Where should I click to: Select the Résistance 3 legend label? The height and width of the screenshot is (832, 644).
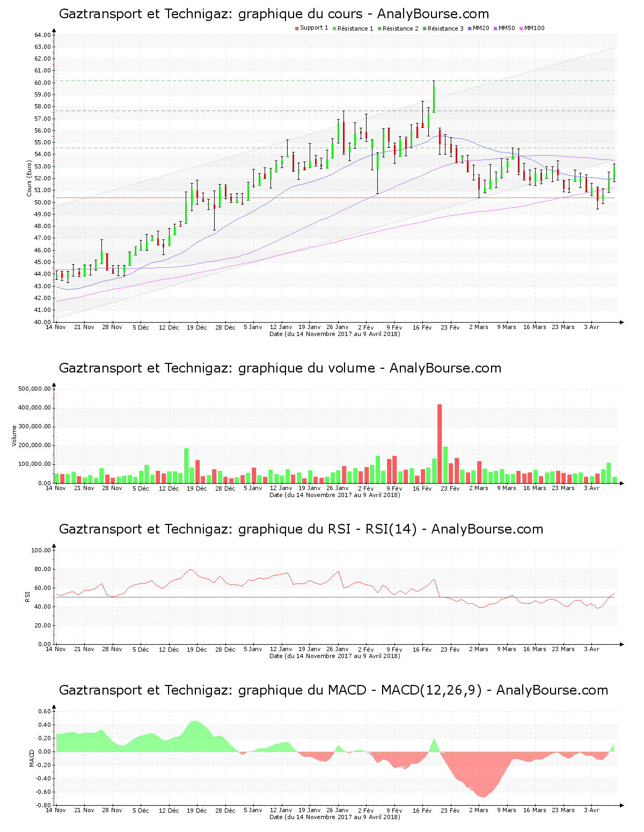pyautogui.click(x=445, y=28)
